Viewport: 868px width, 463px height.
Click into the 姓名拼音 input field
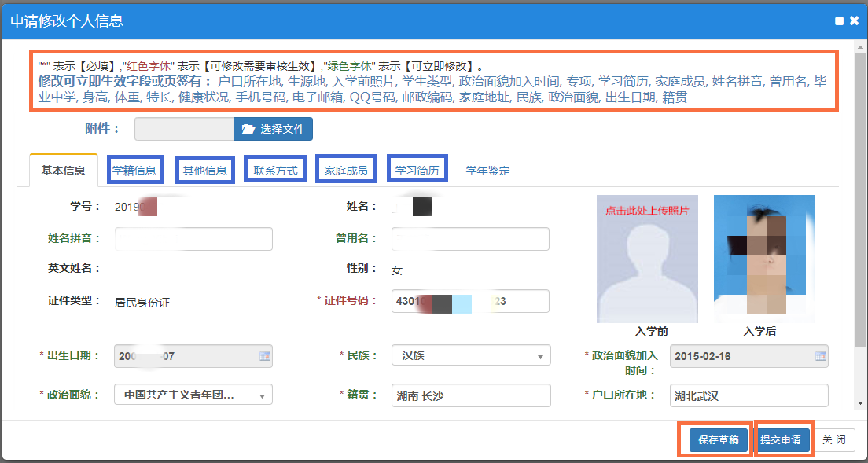(193, 239)
